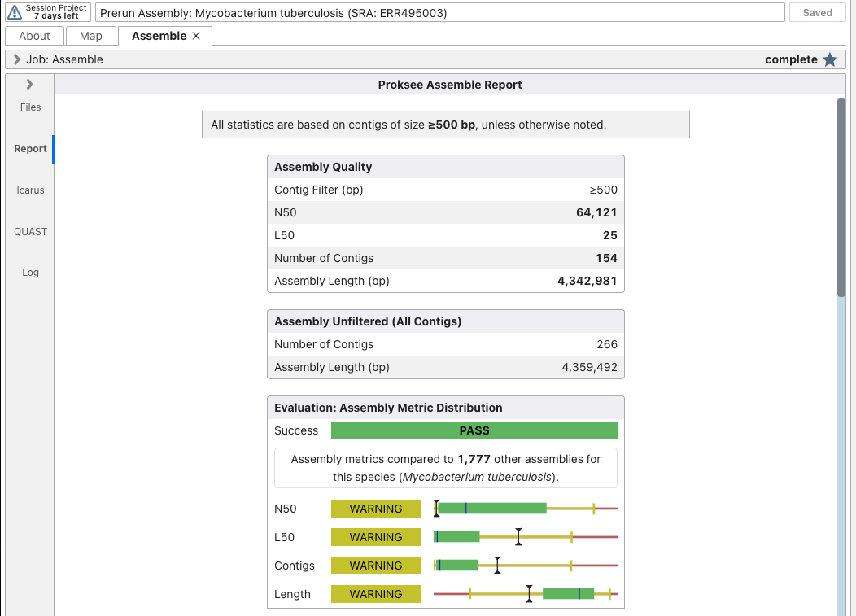Click the green PASS success bar
This screenshot has width=856, height=616.
pos(474,430)
